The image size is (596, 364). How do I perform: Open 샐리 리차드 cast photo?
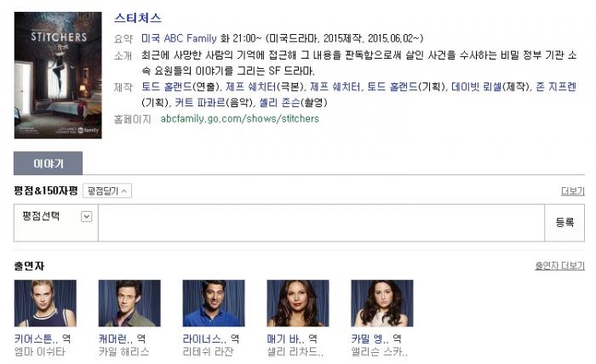pyautogui.click(x=298, y=304)
